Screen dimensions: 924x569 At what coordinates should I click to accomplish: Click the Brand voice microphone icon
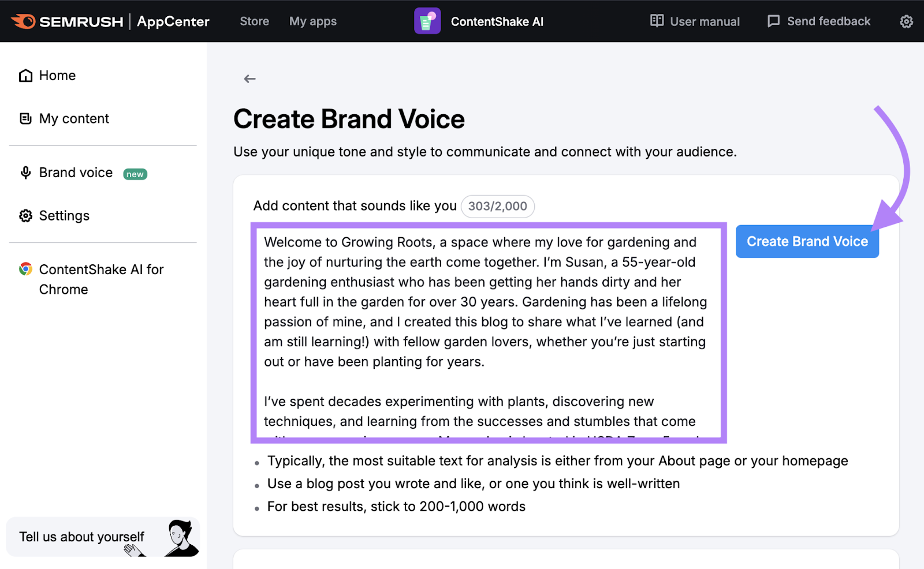(25, 173)
